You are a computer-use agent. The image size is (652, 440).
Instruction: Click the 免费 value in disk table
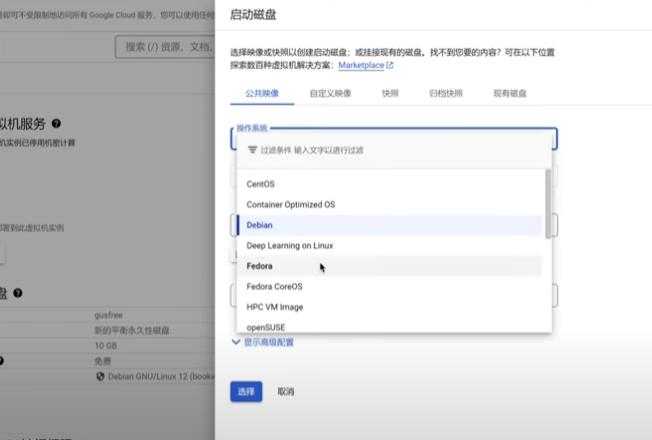tap(102, 361)
